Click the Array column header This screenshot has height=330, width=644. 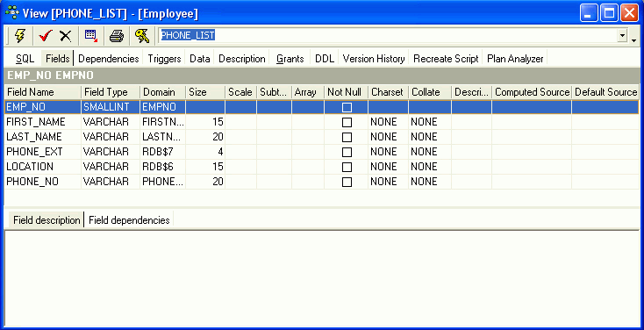click(x=308, y=92)
